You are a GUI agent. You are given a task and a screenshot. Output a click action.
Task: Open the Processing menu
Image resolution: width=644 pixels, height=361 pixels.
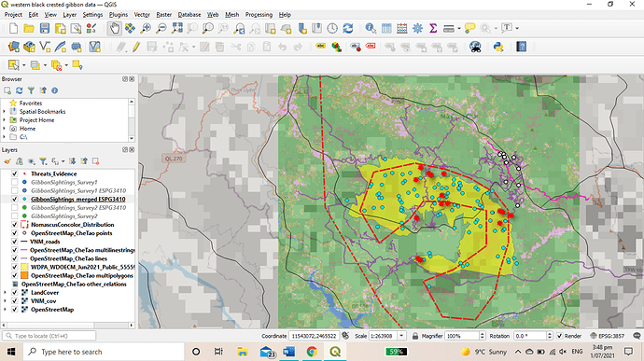(x=259, y=15)
